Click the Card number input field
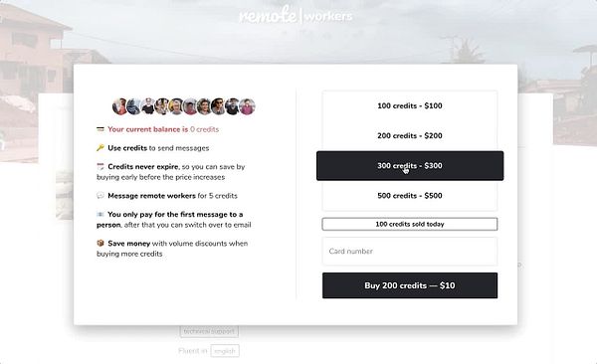The width and height of the screenshot is (597, 364). point(410,252)
